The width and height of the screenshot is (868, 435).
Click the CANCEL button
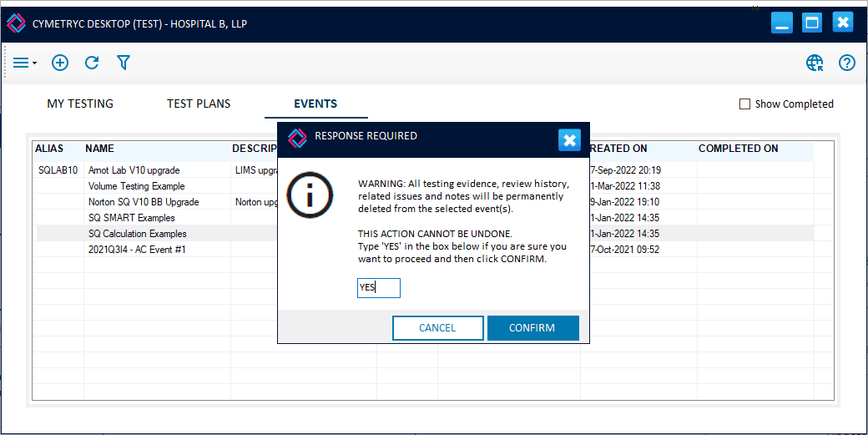pos(438,328)
